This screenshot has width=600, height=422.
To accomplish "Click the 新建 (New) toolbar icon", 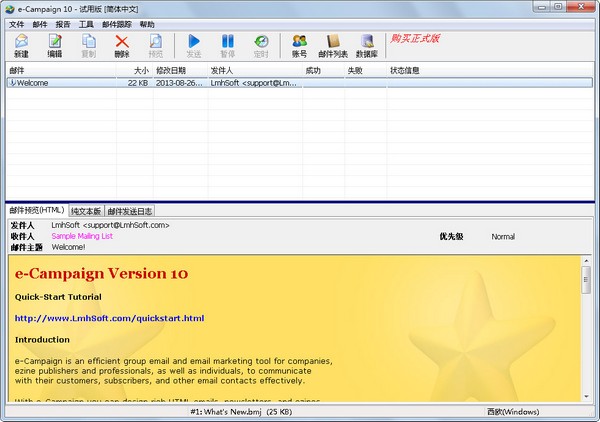I will (21, 46).
